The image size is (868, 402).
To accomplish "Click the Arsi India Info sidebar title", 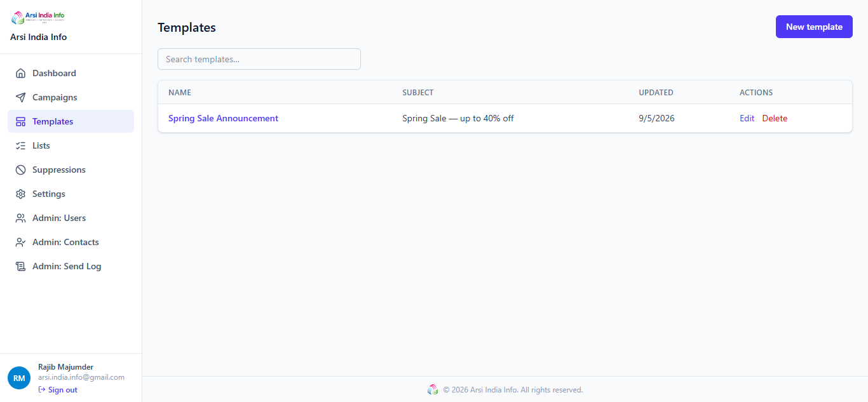I will pos(38,37).
